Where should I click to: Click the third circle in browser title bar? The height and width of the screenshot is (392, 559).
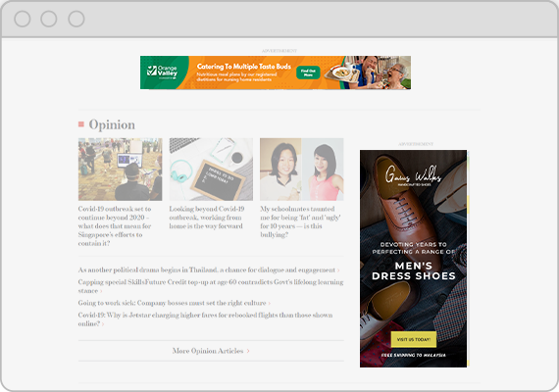tap(76, 19)
